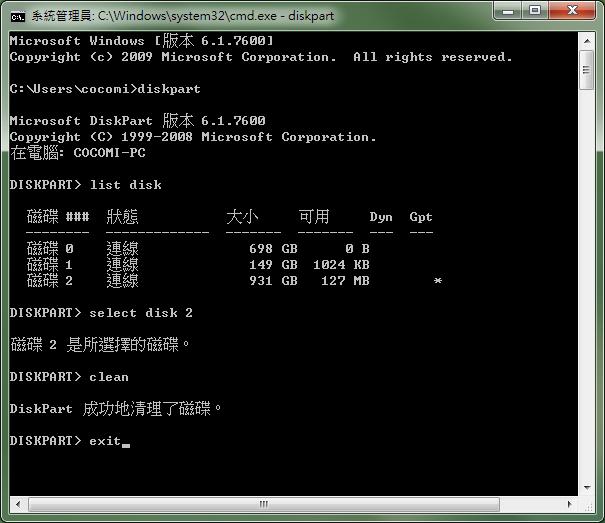Click the asterisk in Gpt column

pos(437,282)
